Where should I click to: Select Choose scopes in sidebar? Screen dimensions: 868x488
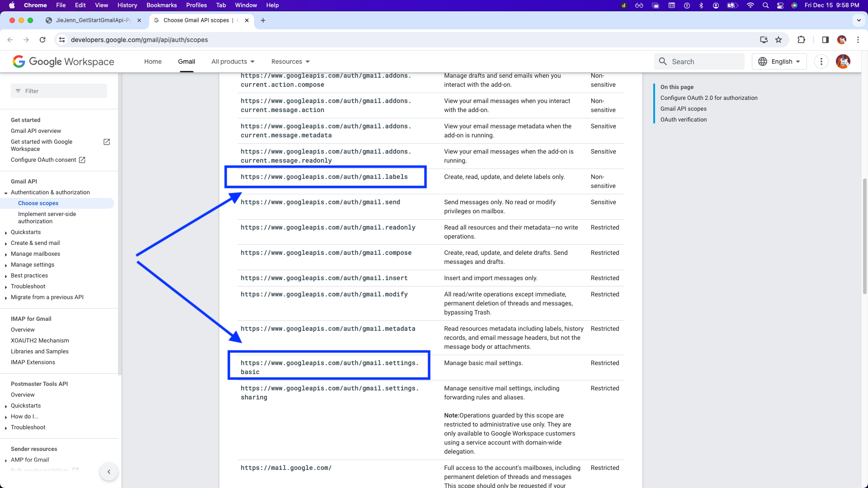pos(38,203)
